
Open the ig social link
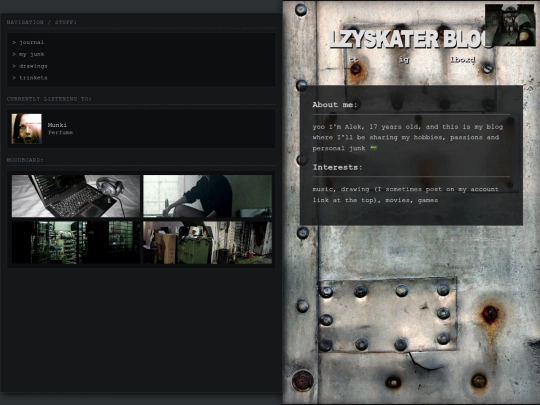pyautogui.click(x=404, y=60)
